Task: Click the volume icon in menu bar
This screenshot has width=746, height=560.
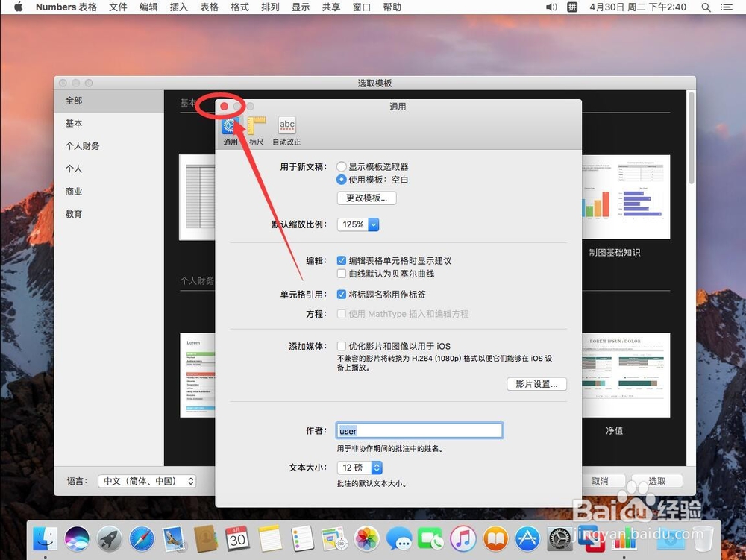Action: click(552, 7)
